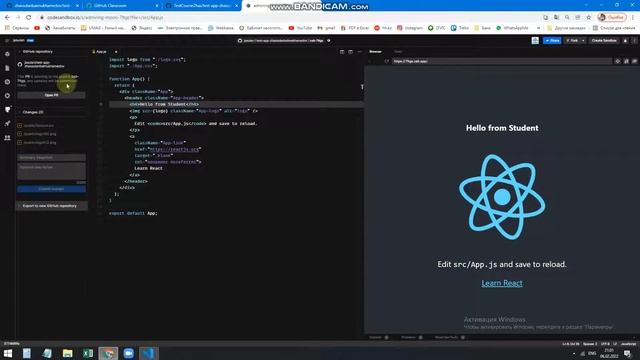Refresh the sandbox preview

click(x=387, y=61)
